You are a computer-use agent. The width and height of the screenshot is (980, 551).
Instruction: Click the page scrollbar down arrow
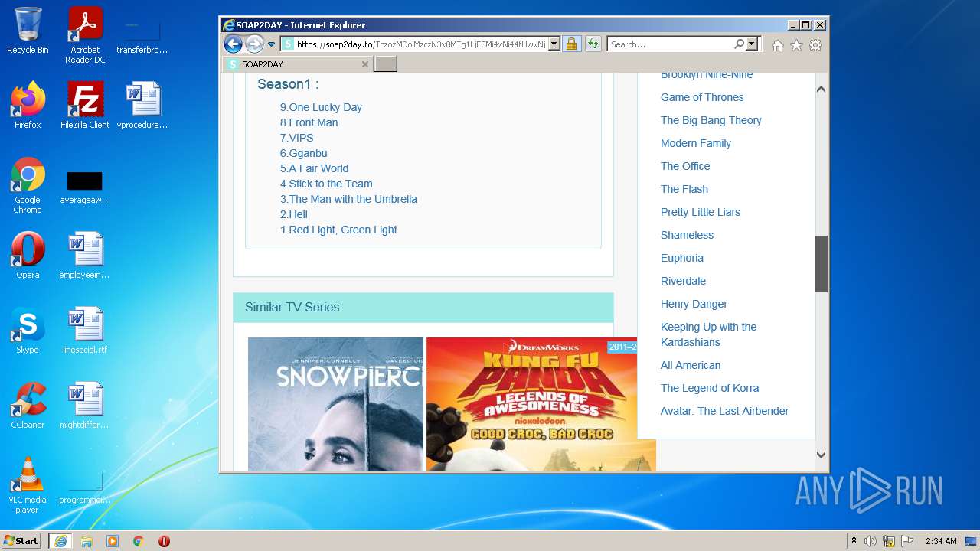(x=821, y=455)
